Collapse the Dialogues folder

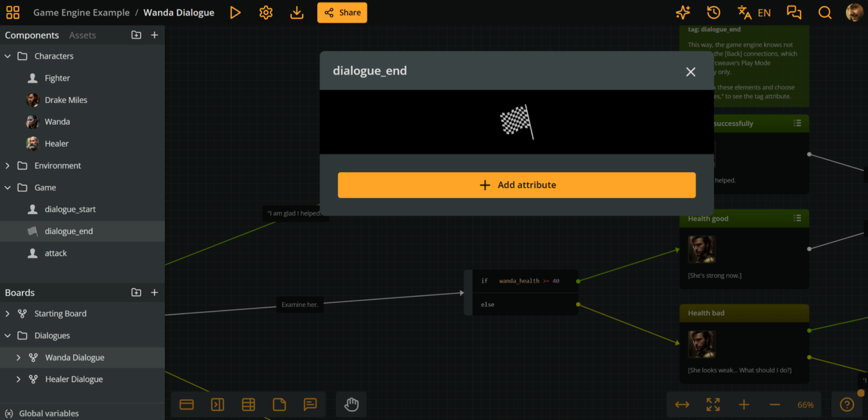(x=8, y=336)
